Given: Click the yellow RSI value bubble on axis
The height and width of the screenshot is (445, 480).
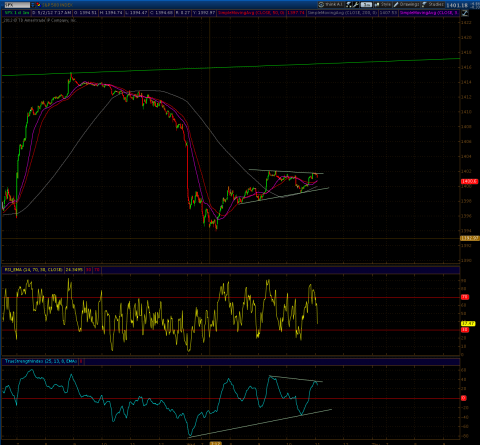Looking at the screenshot, I should pyautogui.click(x=468, y=323).
